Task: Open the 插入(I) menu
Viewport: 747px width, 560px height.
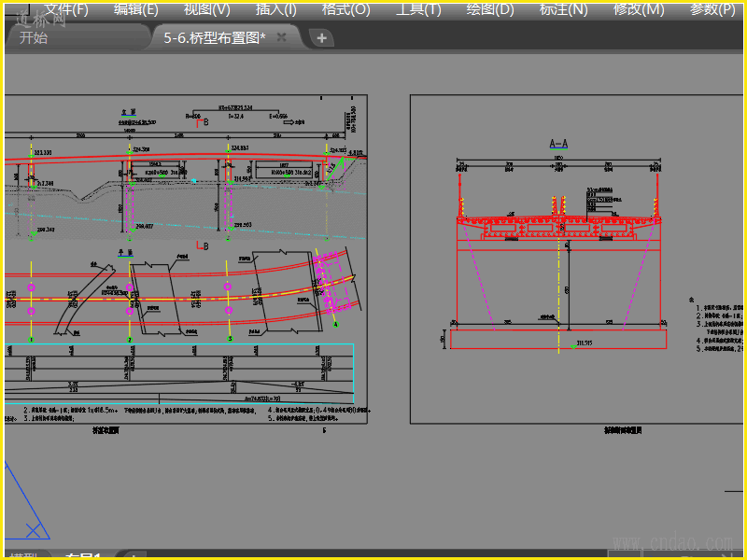Action: [275, 9]
